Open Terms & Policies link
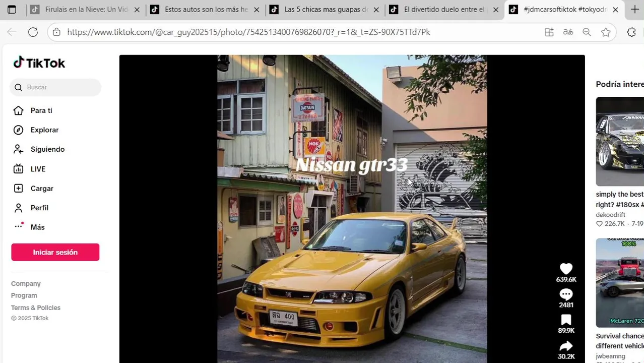Viewport: 644px width, 363px height. (36, 308)
